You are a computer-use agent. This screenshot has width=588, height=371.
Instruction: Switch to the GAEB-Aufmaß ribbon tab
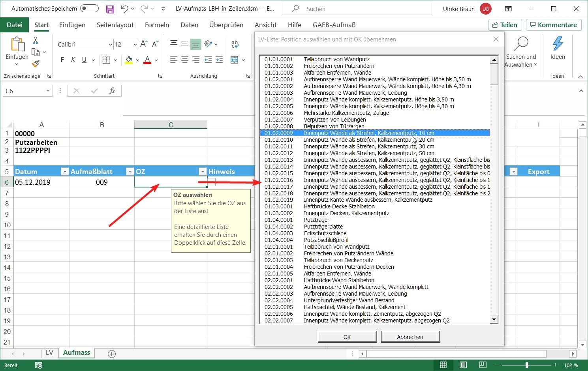click(334, 24)
